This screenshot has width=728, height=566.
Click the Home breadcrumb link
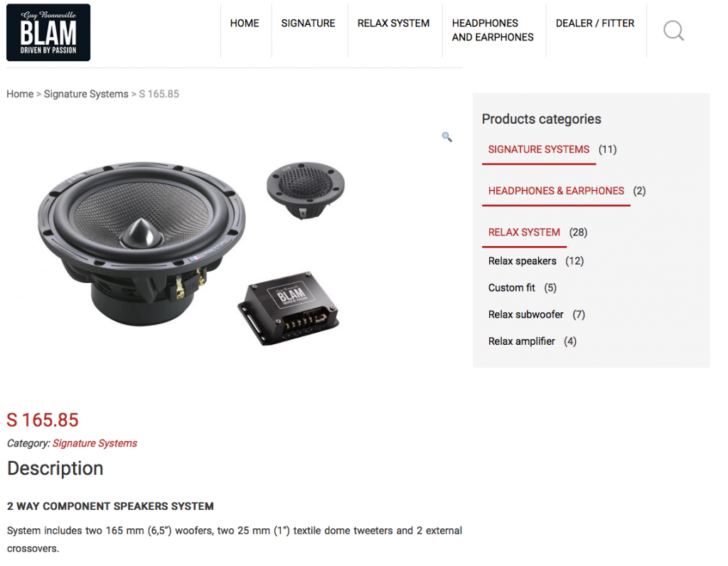point(20,94)
